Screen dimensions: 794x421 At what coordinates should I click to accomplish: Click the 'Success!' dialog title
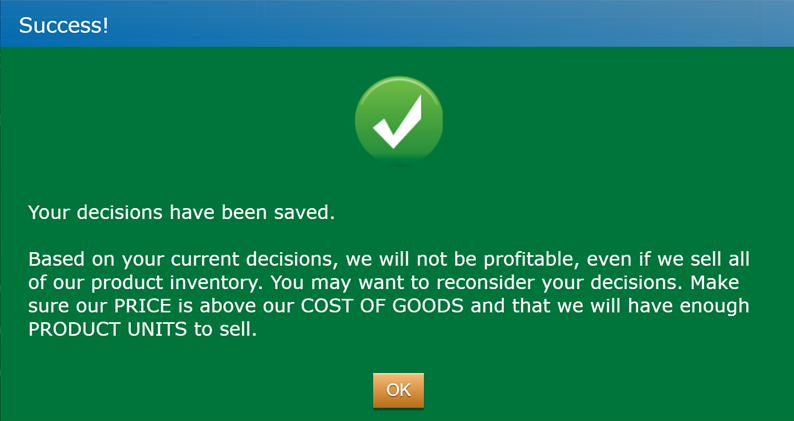pyautogui.click(x=63, y=25)
